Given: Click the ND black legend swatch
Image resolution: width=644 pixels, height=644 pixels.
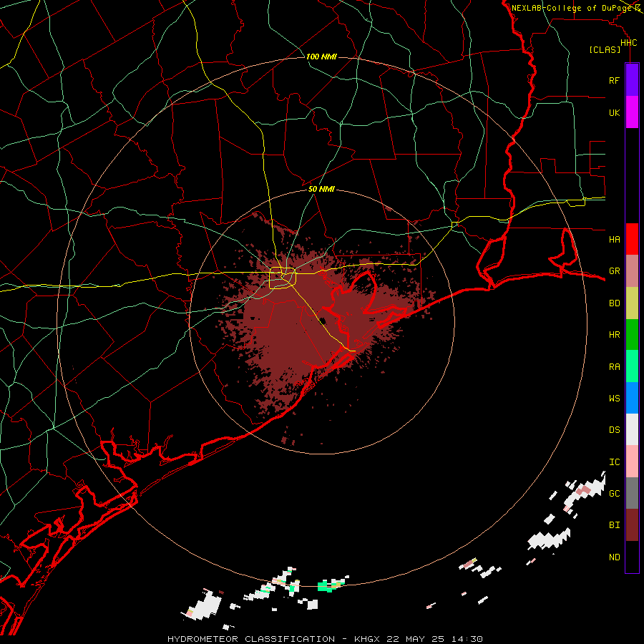Looking at the screenshot, I should pos(632,557).
